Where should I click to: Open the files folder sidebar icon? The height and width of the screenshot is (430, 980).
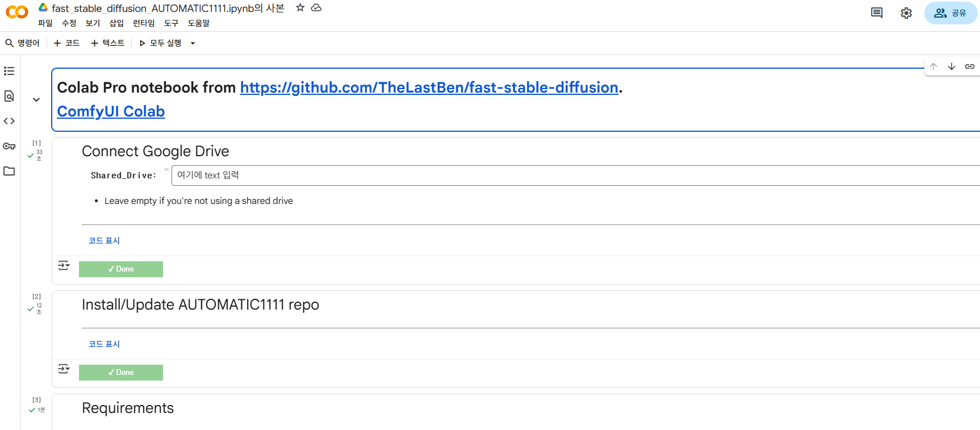pyautogui.click(x=9, y=171)
